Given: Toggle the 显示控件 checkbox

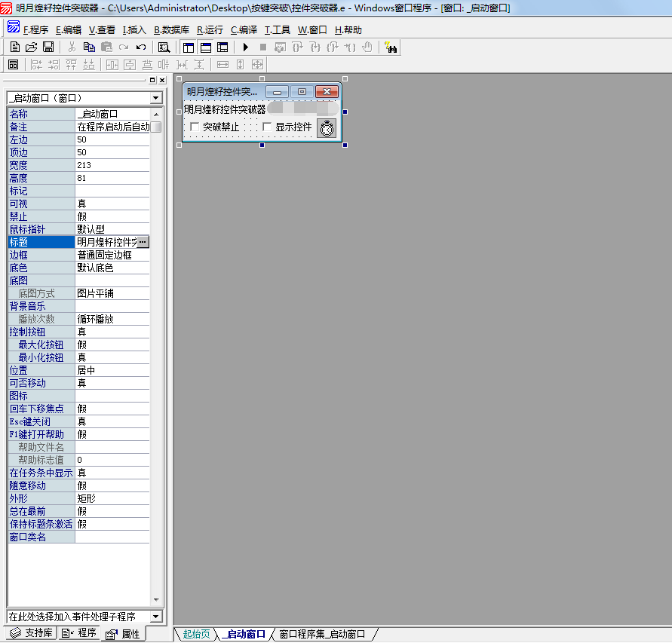Looking at the screenshot, I should tap(267, 127).
